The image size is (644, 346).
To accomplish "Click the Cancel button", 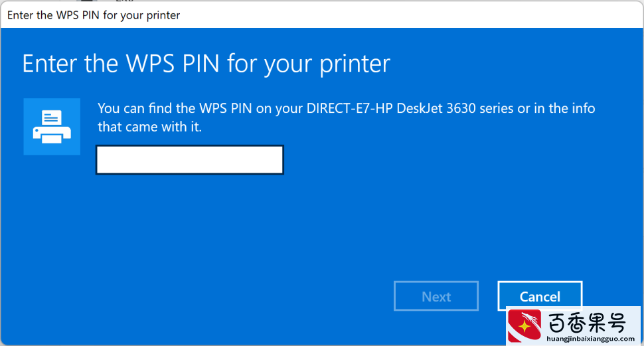I will pyautogui.click(x=540, y=296).
